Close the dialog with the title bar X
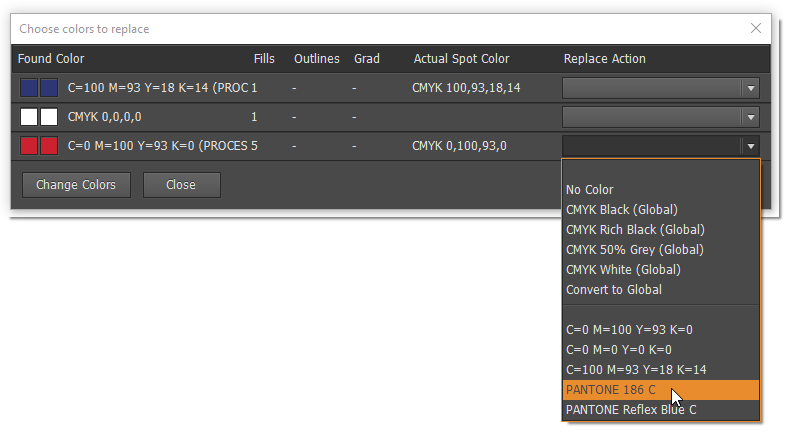 pyautogui.click(x=755, y=30)
